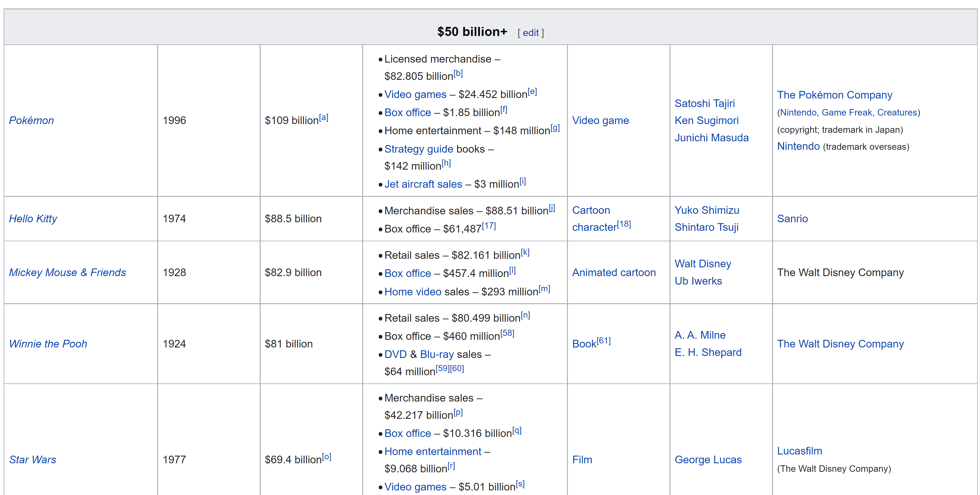Click Box office link in Pokémon row
980x495 pixels.
click(x=408, y=113)
